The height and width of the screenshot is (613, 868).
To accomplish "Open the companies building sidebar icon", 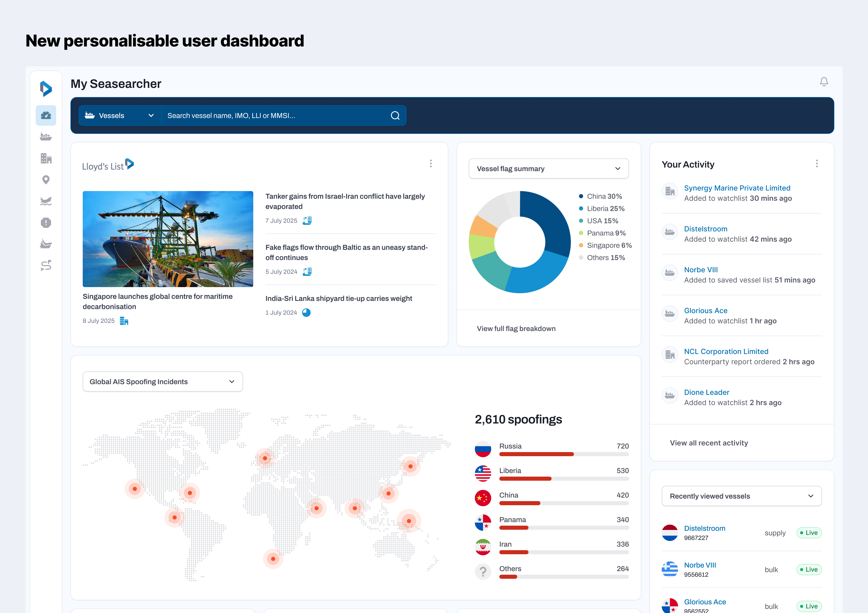I will (x=46, y=158).
